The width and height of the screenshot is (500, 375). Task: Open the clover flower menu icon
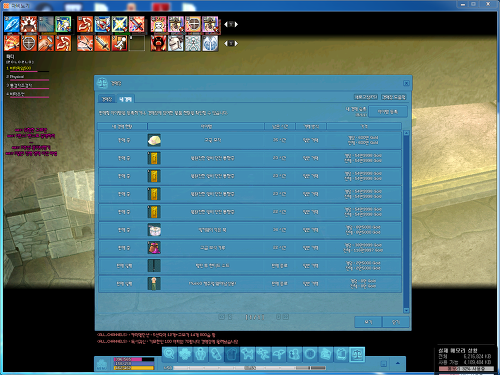[185, 354]
